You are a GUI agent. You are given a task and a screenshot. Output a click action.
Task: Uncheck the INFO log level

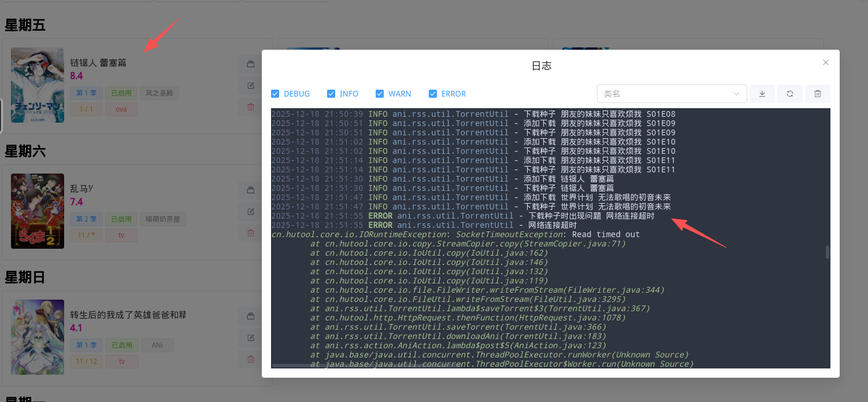[331, 94]
